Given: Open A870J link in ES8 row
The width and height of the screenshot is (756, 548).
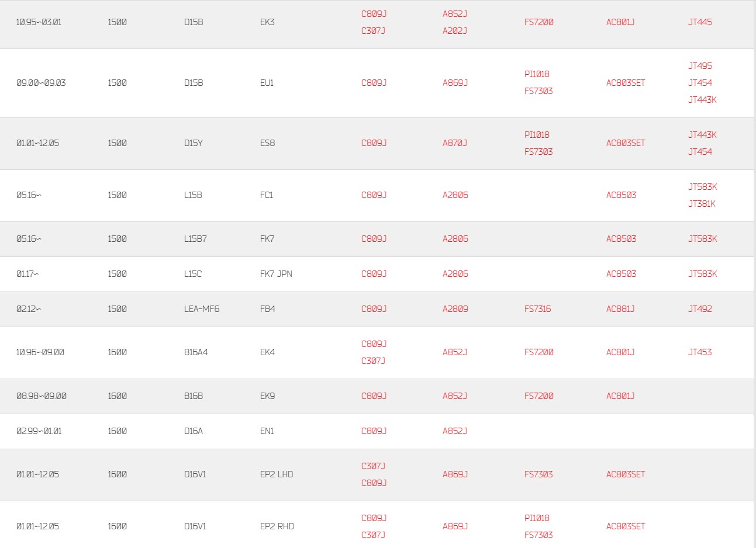Looking at the screenshot, I should [454, 143].
